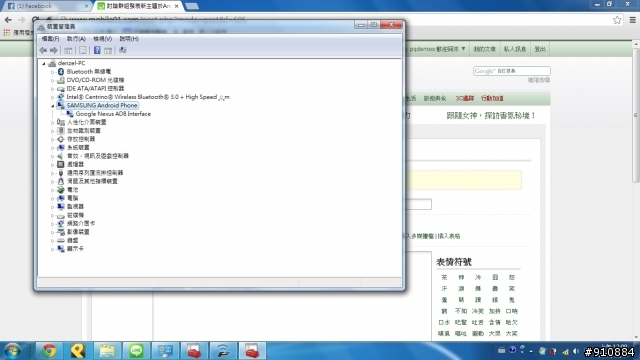Image resolution: width=640 pixels, height=360 pixels.
Task: Click the Back arrow in Device Manager toolbar
Action: 43,50
